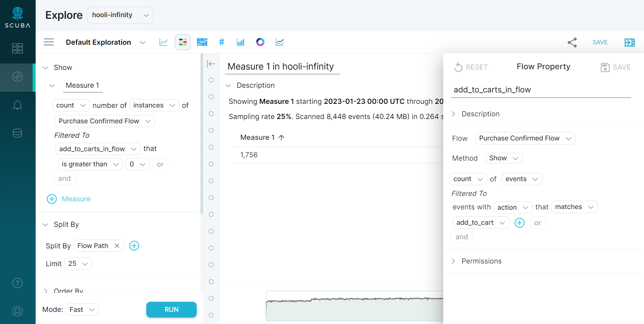Screen dimensions: 644x324
Task: Open the Mode Fast dropdown
Action: click(82, 310)
